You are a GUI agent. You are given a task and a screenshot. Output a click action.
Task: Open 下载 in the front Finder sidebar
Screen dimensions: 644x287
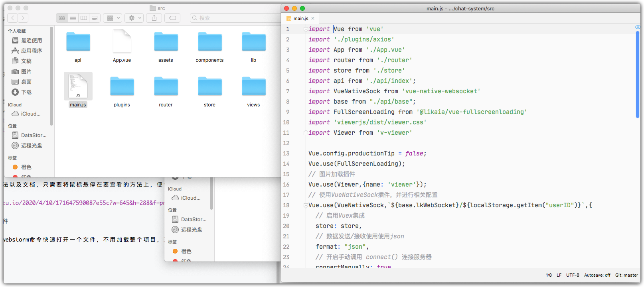(22, 92)
